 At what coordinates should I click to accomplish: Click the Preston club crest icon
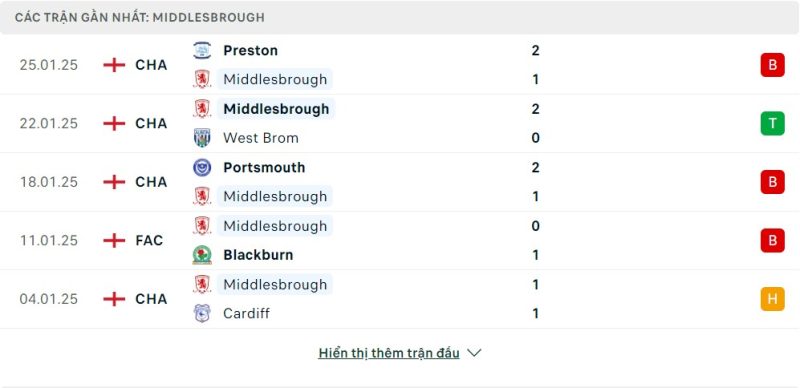pos(202,51)
